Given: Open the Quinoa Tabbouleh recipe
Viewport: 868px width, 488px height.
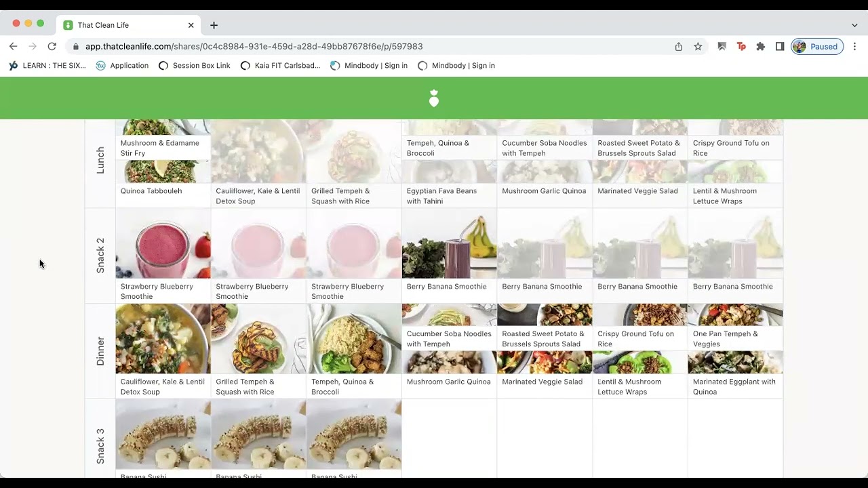Looking at the screenshot, I should (163, 184).
